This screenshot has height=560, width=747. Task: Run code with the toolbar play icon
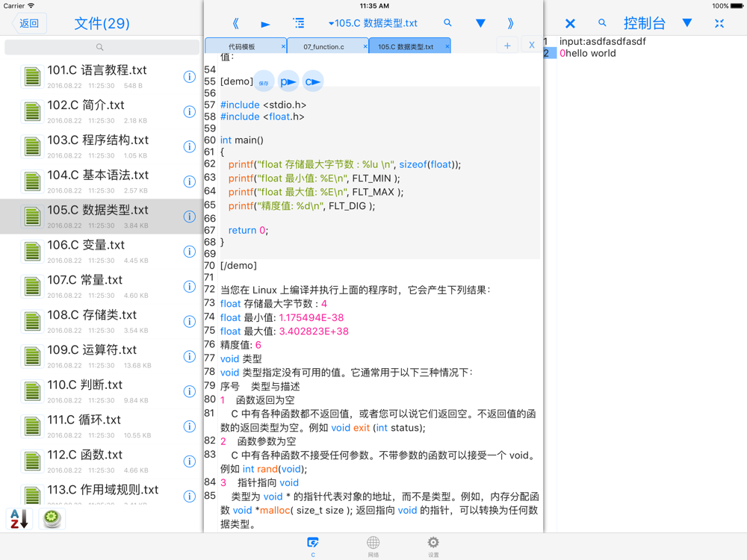click(265, 24)
